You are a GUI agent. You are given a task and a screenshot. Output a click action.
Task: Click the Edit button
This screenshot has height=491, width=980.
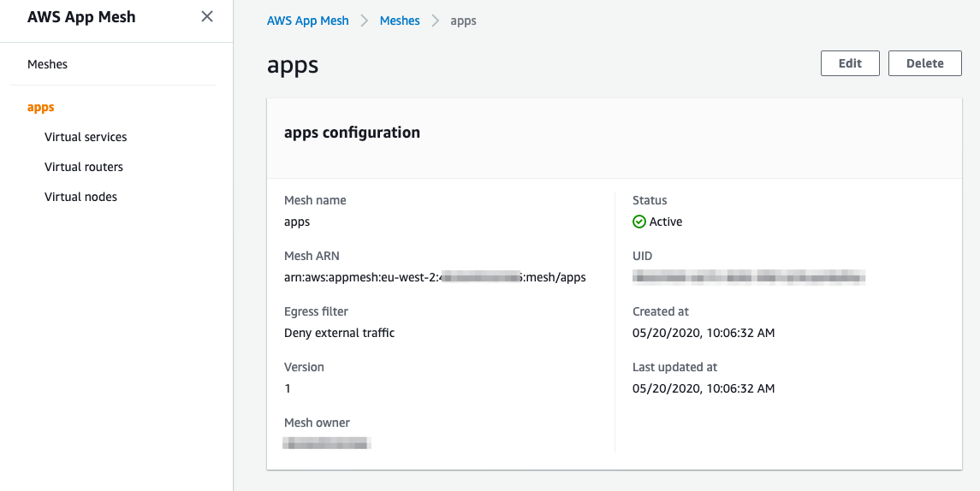pos(850,63)
